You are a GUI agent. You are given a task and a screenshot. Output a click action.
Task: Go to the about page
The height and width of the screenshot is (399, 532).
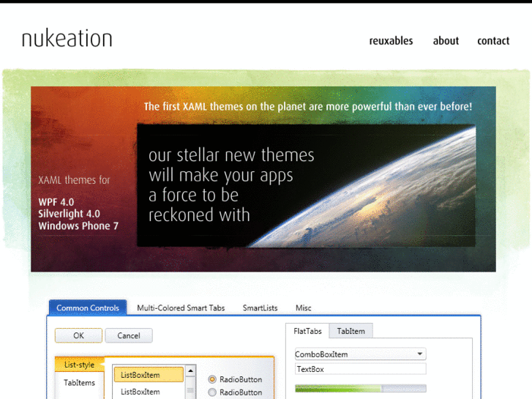446,41
